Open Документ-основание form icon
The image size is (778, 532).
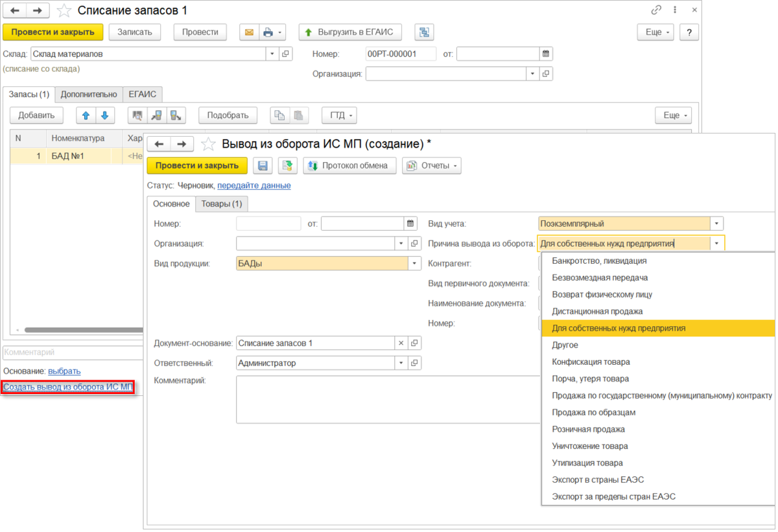[x=415, y=343]
